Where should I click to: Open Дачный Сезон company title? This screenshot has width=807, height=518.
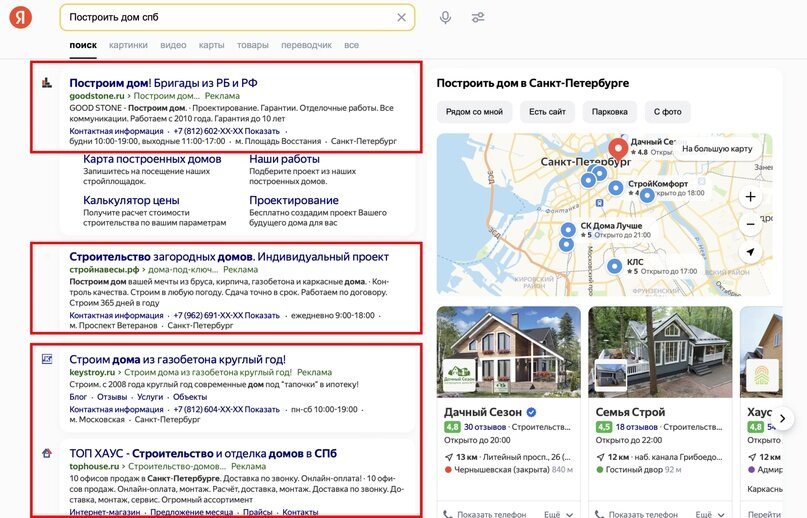click(x=483, y=412)
